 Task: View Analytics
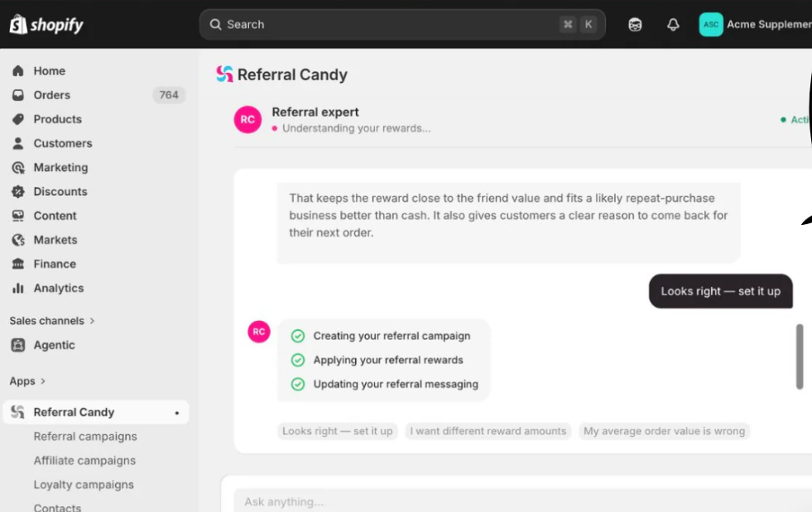[x=59, y=288]
